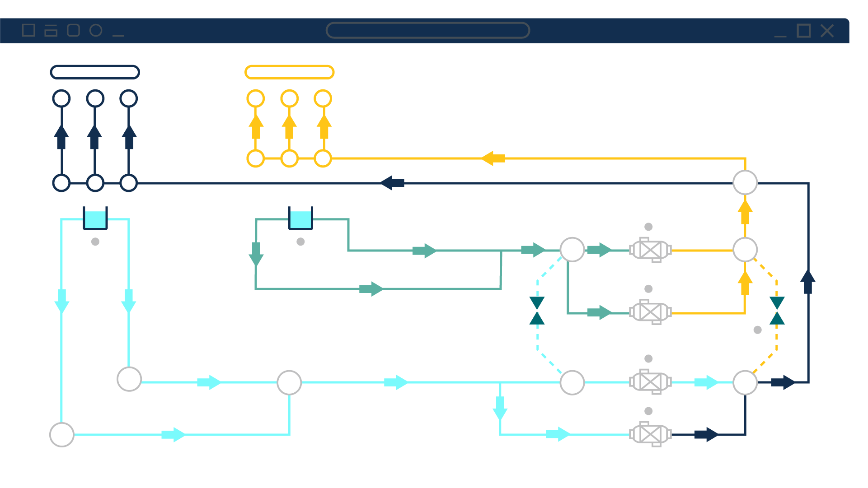Screen dimensions: 868x488
Task: Click the bottom pump feeding navy line
Action: [x=650, y=434]
